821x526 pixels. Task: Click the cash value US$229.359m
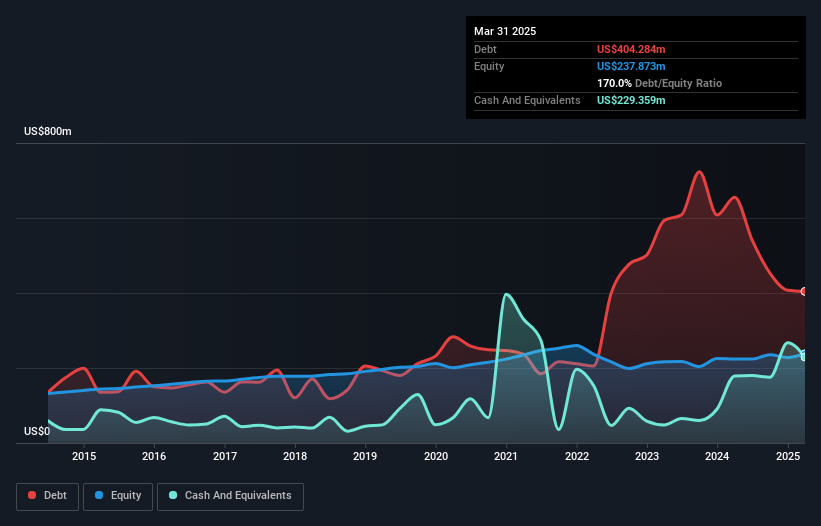tap(631, 100)
